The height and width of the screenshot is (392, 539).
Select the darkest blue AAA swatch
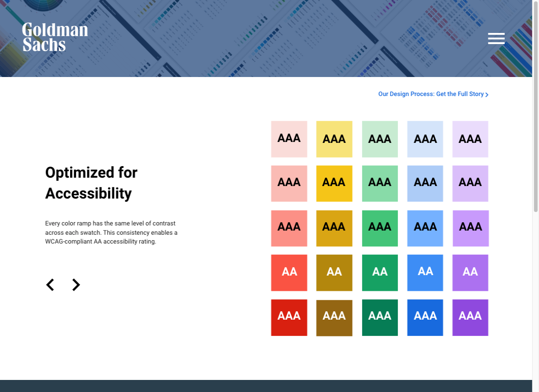425,317
